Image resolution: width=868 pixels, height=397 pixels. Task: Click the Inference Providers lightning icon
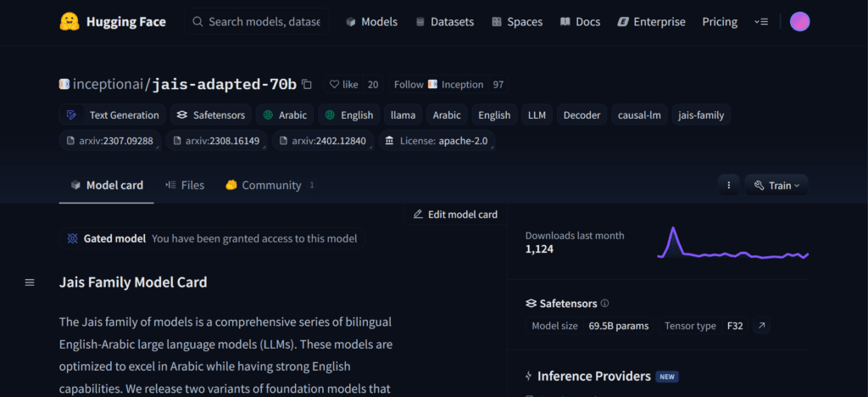point(529,377)
